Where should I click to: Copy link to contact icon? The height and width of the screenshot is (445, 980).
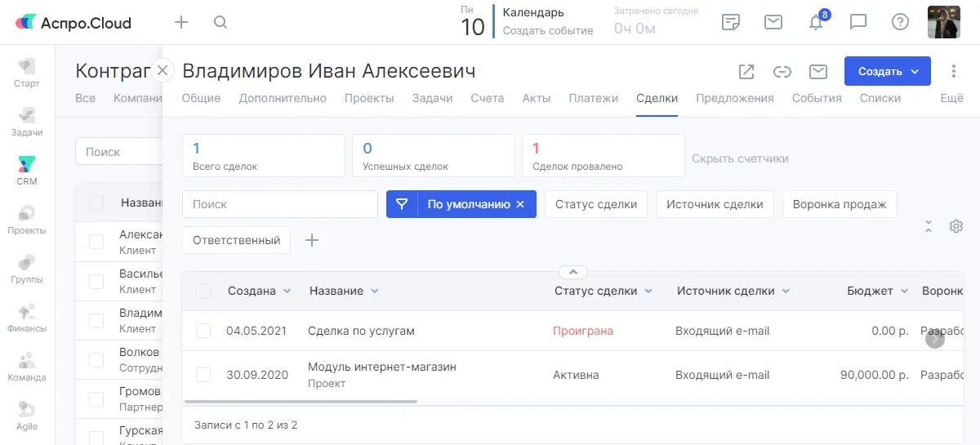pos(782,72)
